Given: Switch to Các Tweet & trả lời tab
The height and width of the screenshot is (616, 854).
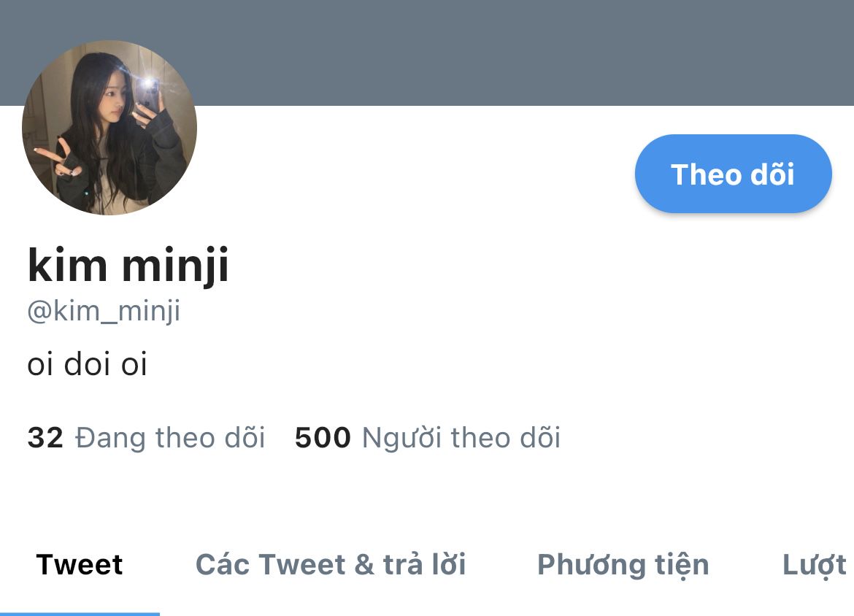Looking at the screenshot, I should [x=331, y=564].
